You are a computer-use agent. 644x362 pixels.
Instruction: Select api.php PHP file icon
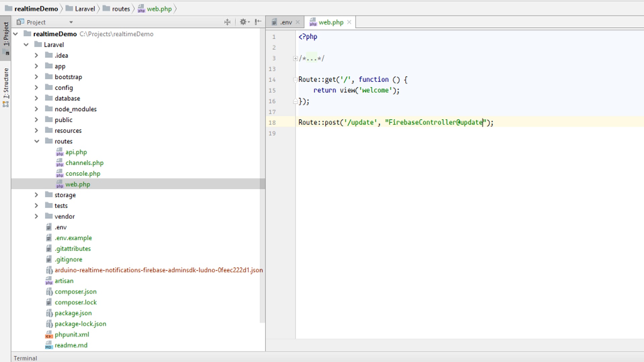point(60,152)
